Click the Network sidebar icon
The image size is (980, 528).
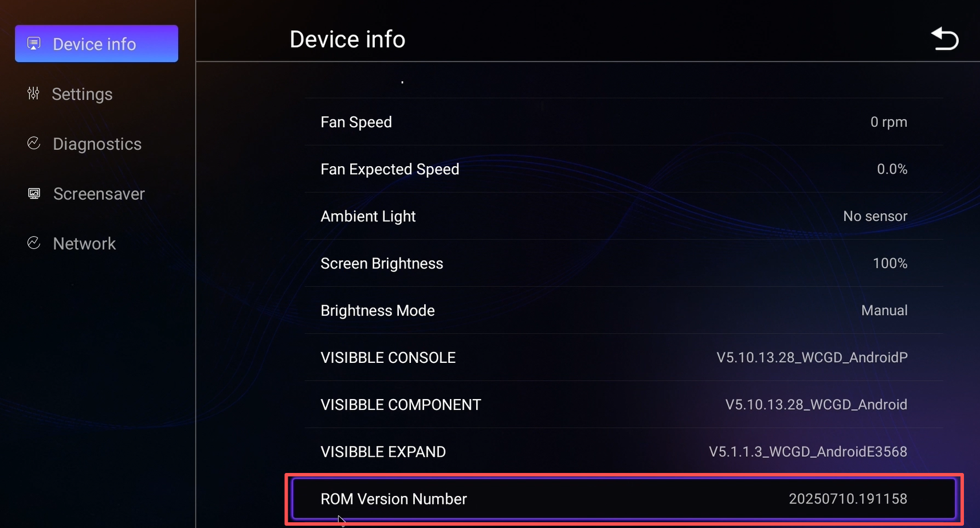(x=34, y=243)
